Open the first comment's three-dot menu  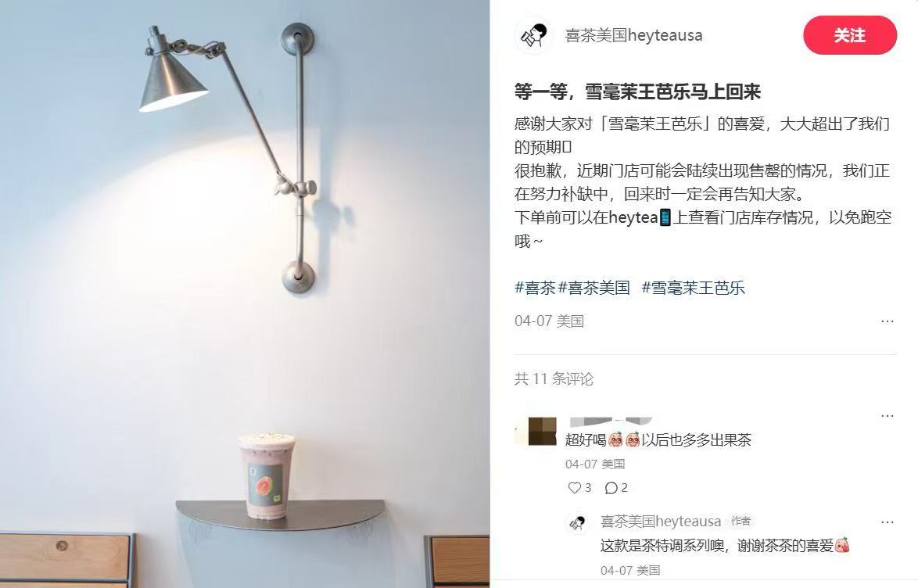tap(887, 416)
